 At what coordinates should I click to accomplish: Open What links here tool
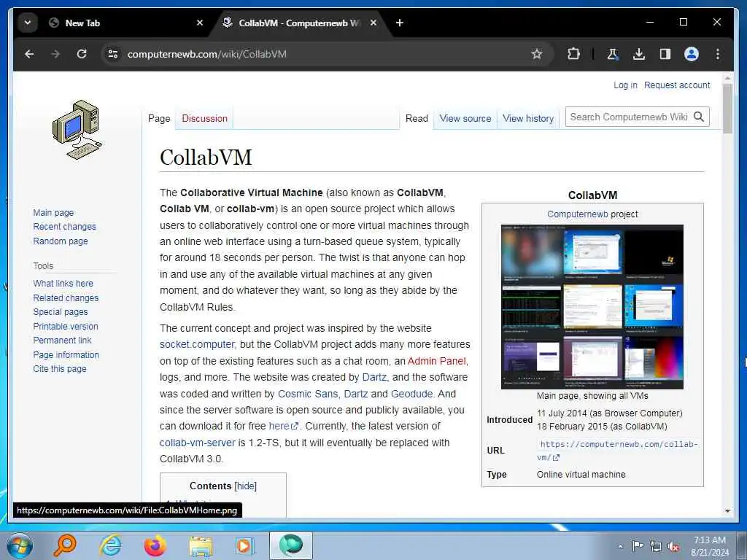pos(63,284)
